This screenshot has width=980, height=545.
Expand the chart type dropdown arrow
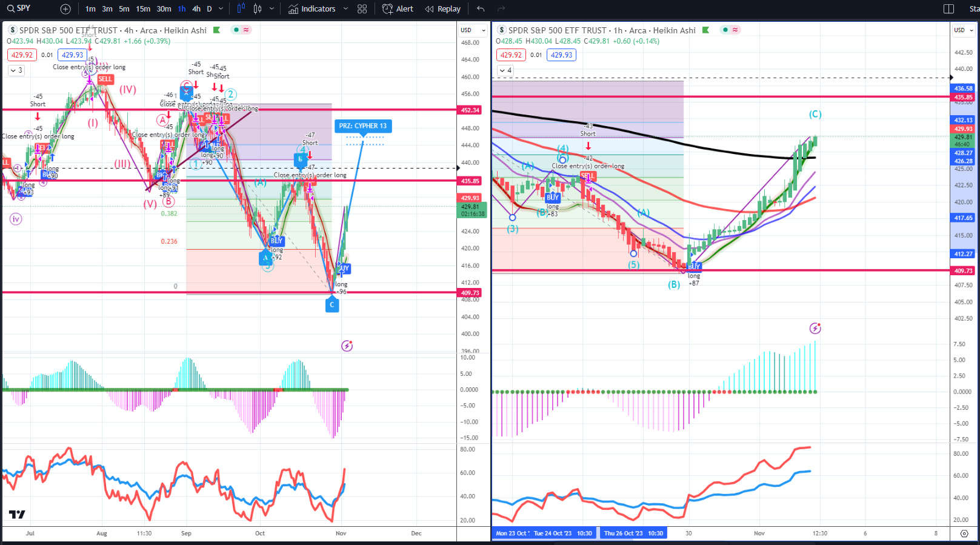click(x=272, y=9)
